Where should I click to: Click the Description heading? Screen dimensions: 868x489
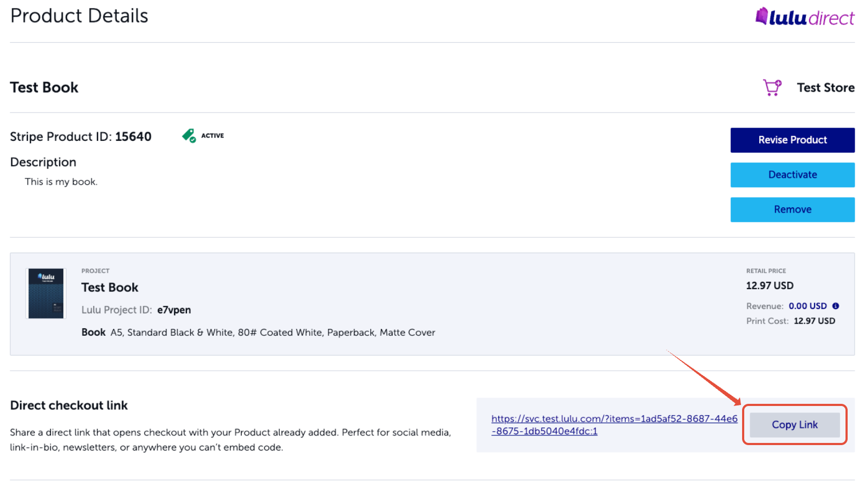(x=43, y=162)
